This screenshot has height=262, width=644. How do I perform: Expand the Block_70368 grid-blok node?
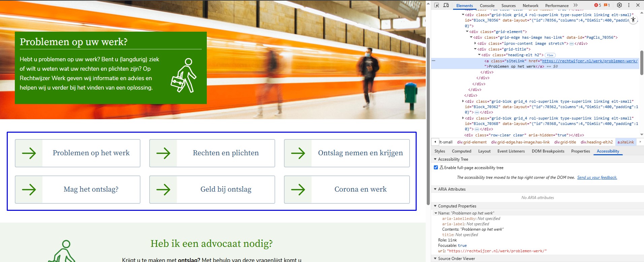coord(463,118)
